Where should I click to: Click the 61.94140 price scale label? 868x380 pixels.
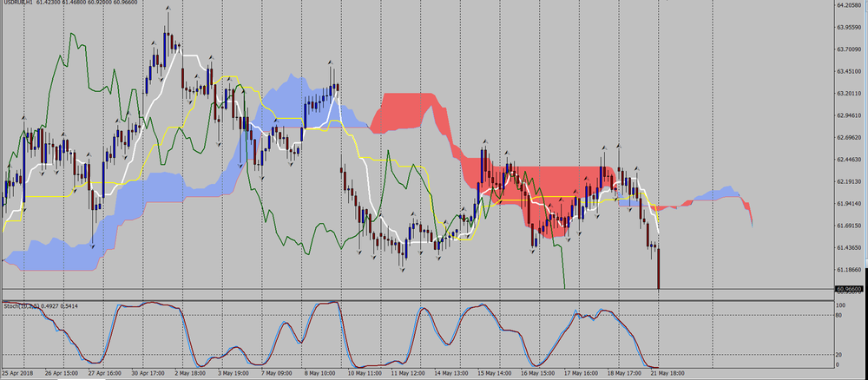847,204
